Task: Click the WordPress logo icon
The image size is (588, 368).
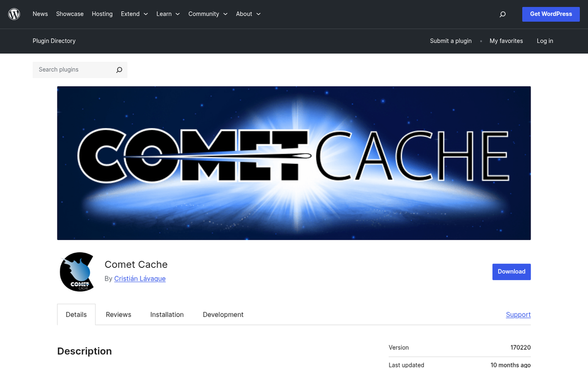Action: (x=14, y=14)
